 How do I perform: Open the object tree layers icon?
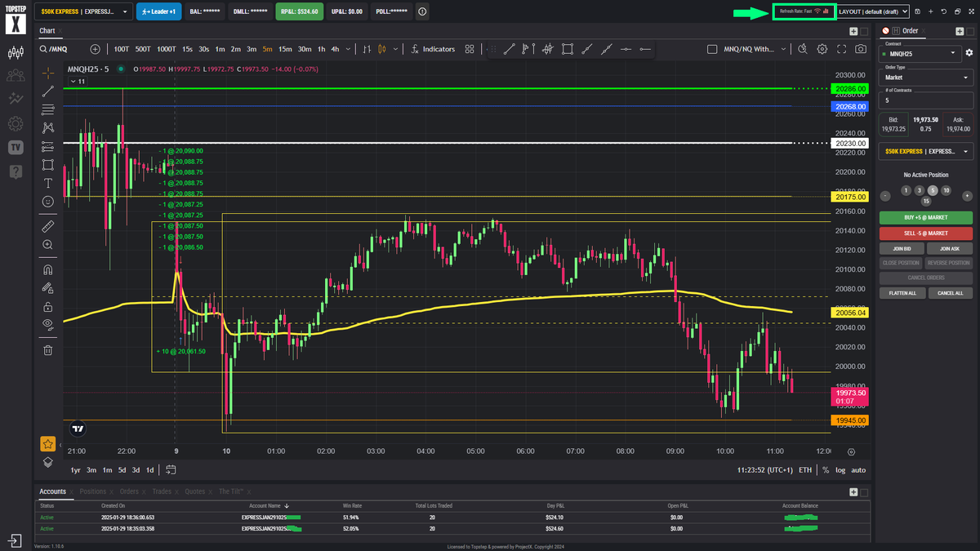coord(48,461)
